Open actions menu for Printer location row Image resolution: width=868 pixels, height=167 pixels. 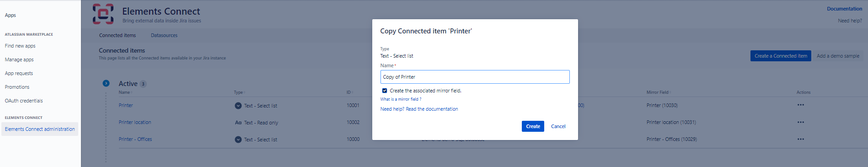[800, 122]
